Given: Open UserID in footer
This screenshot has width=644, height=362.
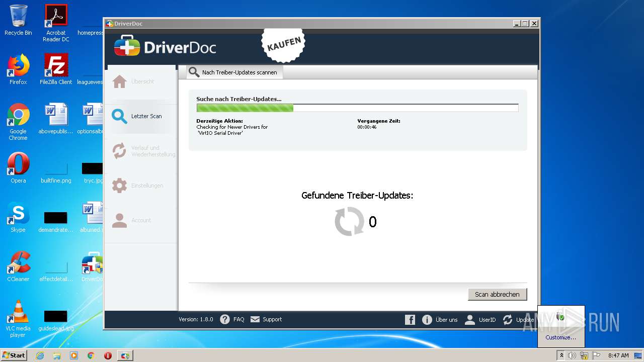Looking at the screenshot, I should coord(480,320).
